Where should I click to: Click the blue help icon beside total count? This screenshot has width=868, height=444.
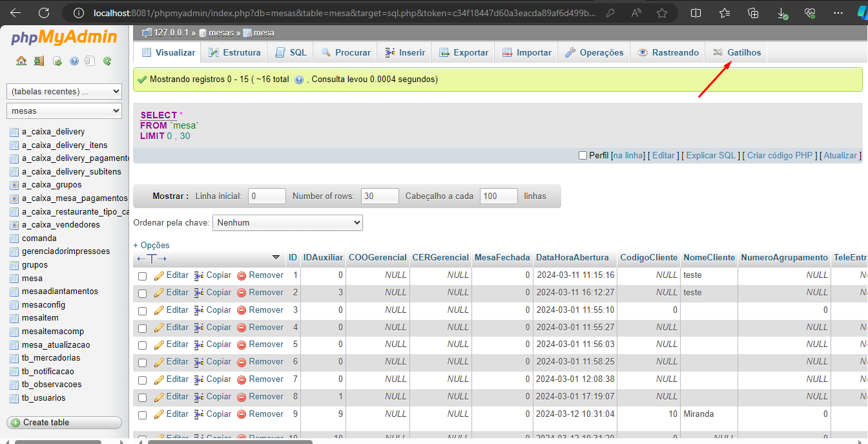tap(299, 79)
